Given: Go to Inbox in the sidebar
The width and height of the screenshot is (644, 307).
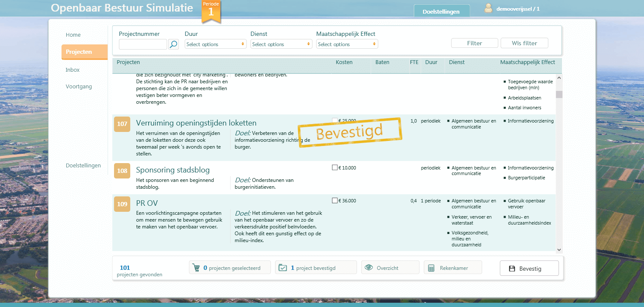Looking at the screenshot, I should click(x=73, y=70).
